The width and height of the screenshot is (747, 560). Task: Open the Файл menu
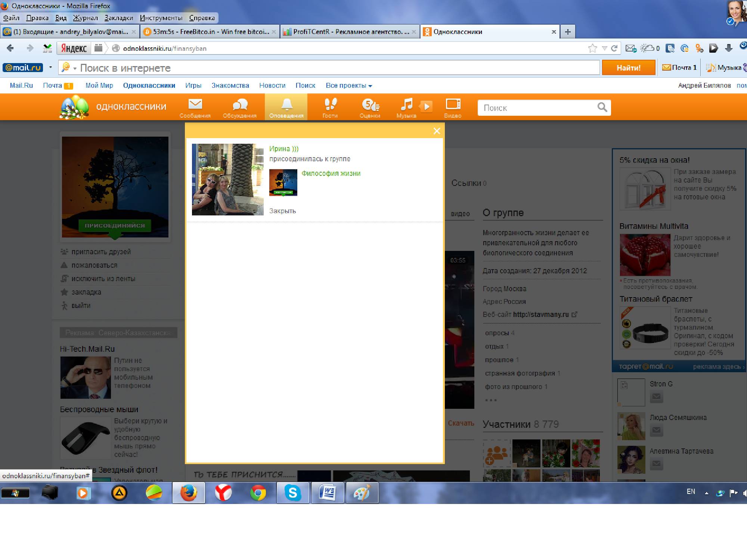pos(11,18)
